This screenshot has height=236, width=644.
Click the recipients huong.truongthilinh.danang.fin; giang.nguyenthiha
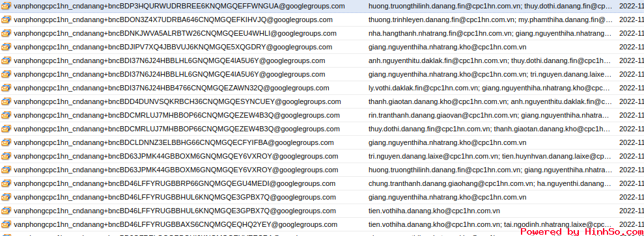[x=490, y=170]
